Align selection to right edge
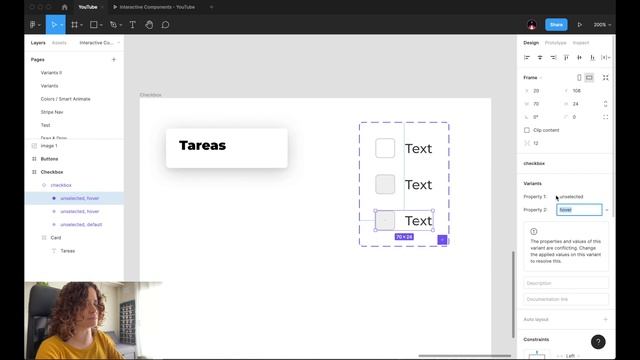640x360 pixels. click(x=553, y=58)
